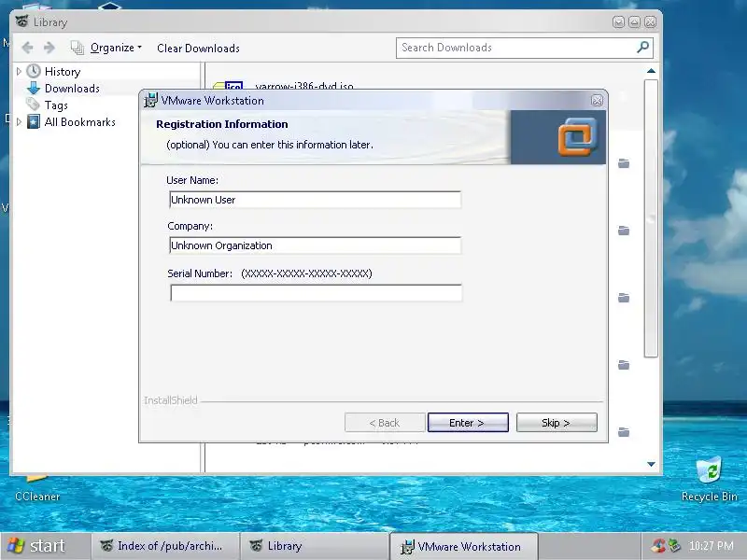This screenshot has height=560, width=747.
Task: Click the installer icon in VMware dialog title bar
Action: 150,101
